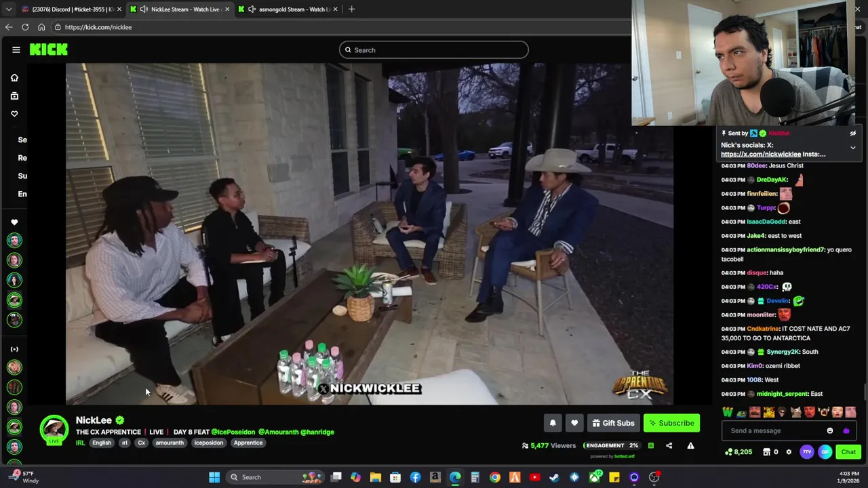868x488 pixels.
Task: Open the GIF picker button
Action: coord(825,451)
